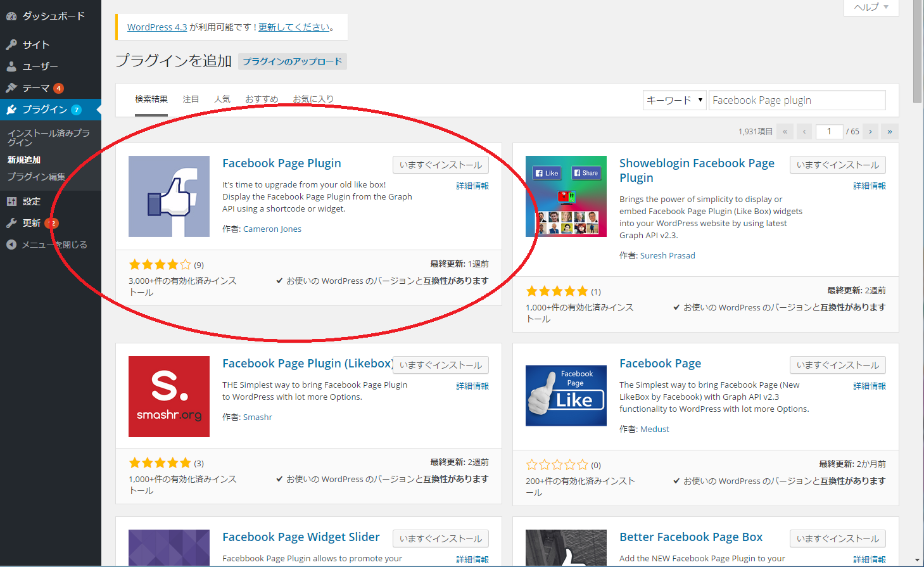This screenshot has height=567, width=924.
Task: Open Better Facebook Page Box title link
Action: 691,537
